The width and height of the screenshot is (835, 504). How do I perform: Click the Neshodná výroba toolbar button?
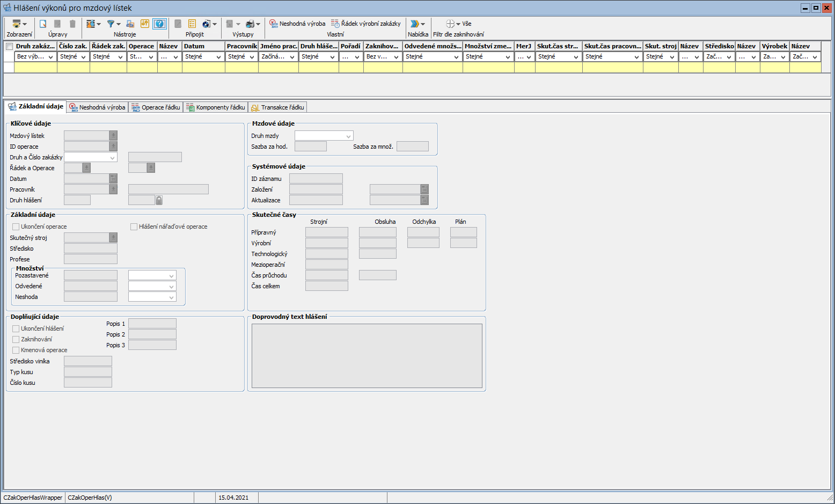tap(297, 24)
